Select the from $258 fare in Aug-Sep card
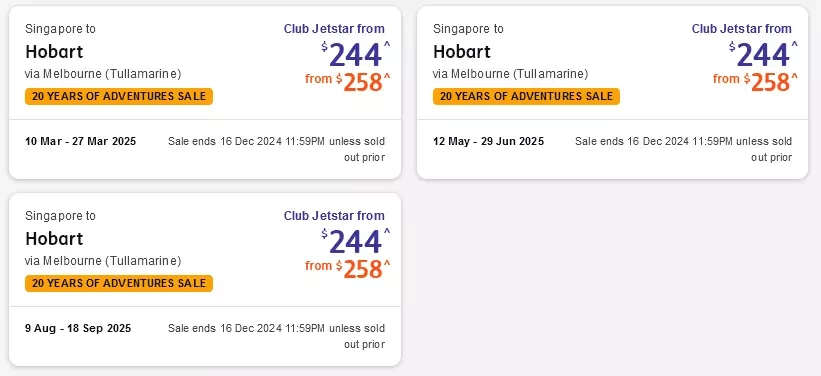Viewport: 821px width, 376px height. click(x=348, y=268)
